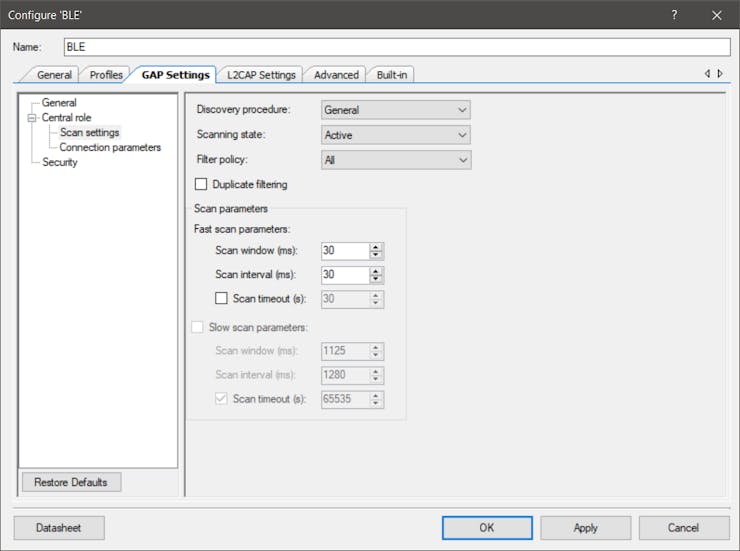Click the Scan parameters group label
740x551 pixels.
(231, 209)
